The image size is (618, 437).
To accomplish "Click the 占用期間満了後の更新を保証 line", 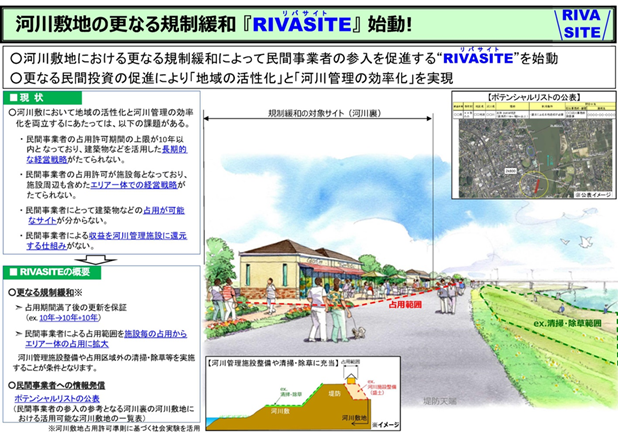I will tap(72, 307).
